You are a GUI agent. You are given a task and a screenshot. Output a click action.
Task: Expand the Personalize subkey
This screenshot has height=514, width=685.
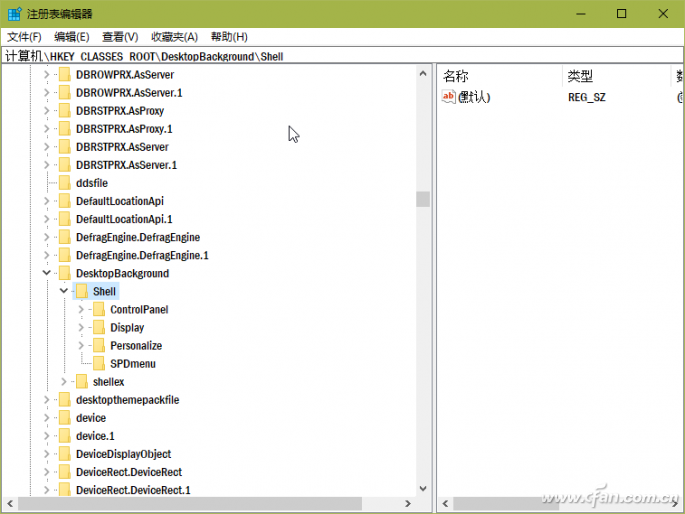pos(81,345)
